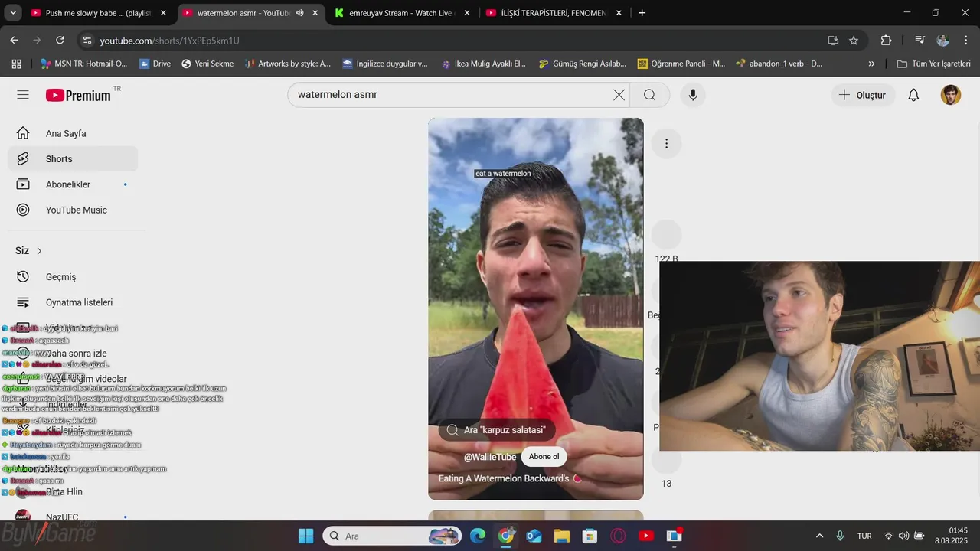Mute the watermelon asmr tab audio
Screen dimensions: 980x551
[299, 13]
